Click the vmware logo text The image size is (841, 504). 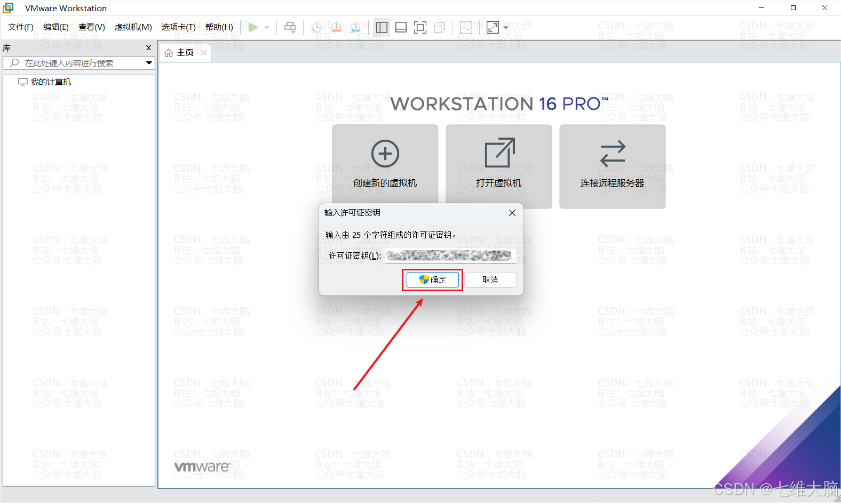coord(202,467)
